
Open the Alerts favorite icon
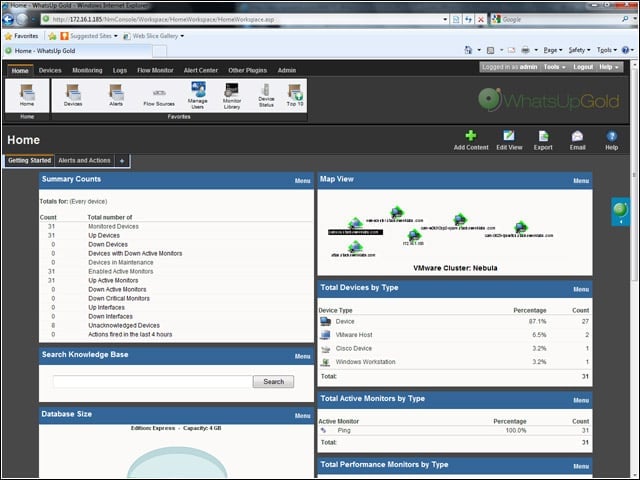click(x=116, y=95)
